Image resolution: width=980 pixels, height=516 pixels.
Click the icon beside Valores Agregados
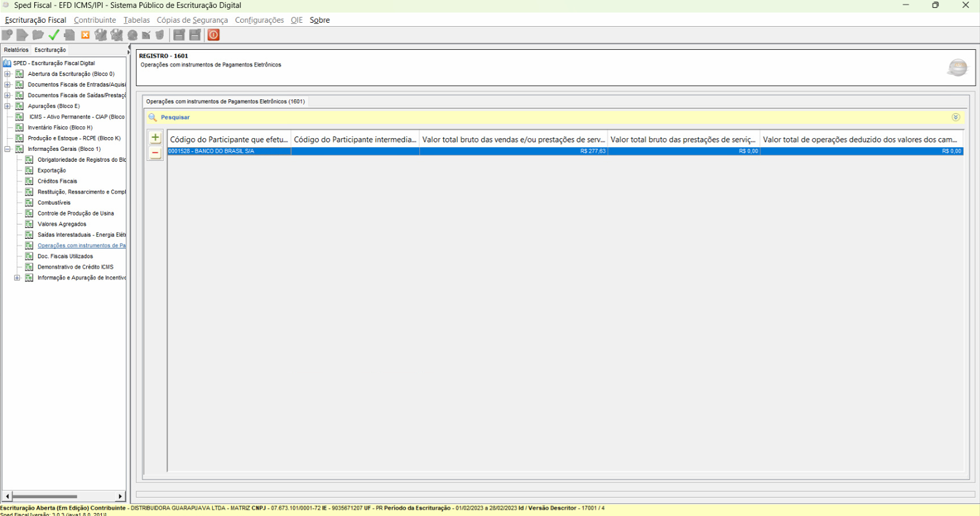coord(29,224)
